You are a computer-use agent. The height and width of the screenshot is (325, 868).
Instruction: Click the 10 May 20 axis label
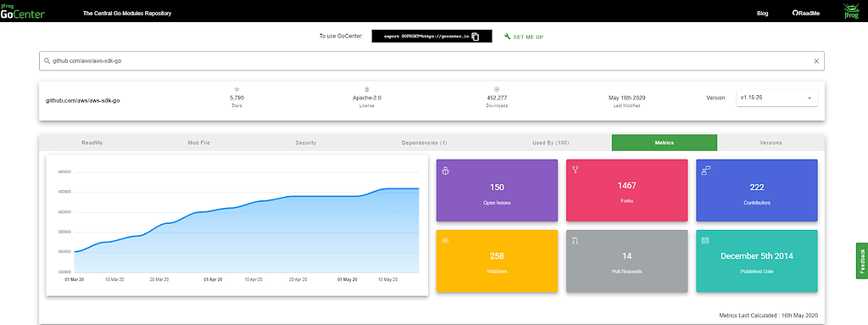[x=387, y=279]
